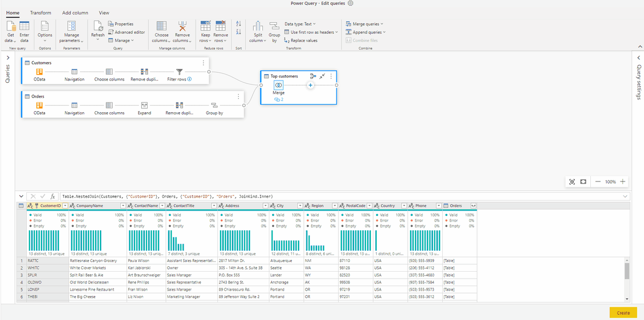This screenshot has height=320, width=644.
Task: Click fit to view icon
Action: click(572, 182)
